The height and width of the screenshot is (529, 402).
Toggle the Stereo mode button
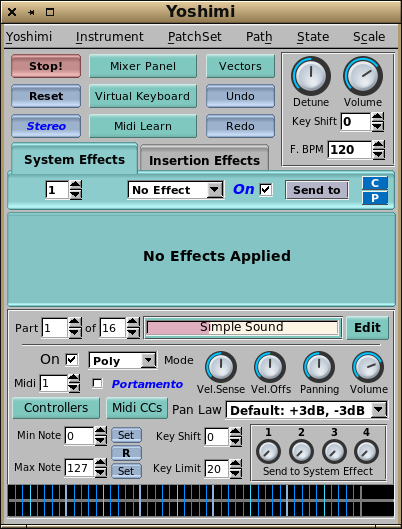pos(46,126)
